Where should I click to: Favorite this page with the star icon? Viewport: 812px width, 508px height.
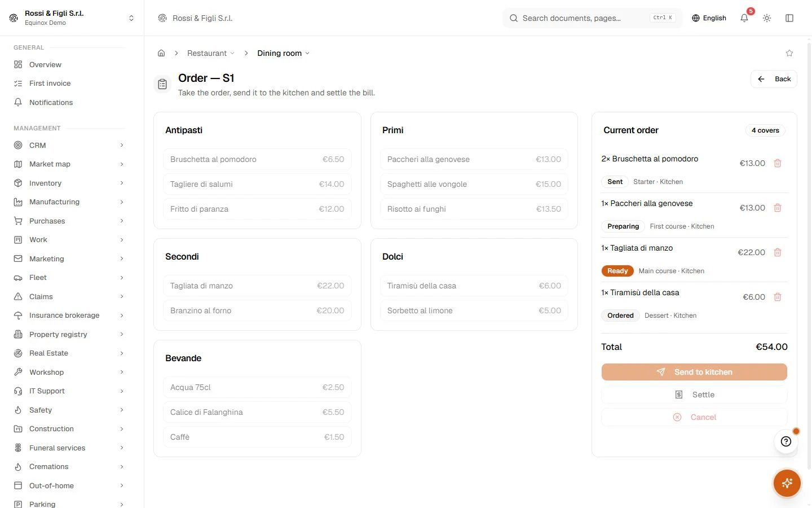click(789, 53)
